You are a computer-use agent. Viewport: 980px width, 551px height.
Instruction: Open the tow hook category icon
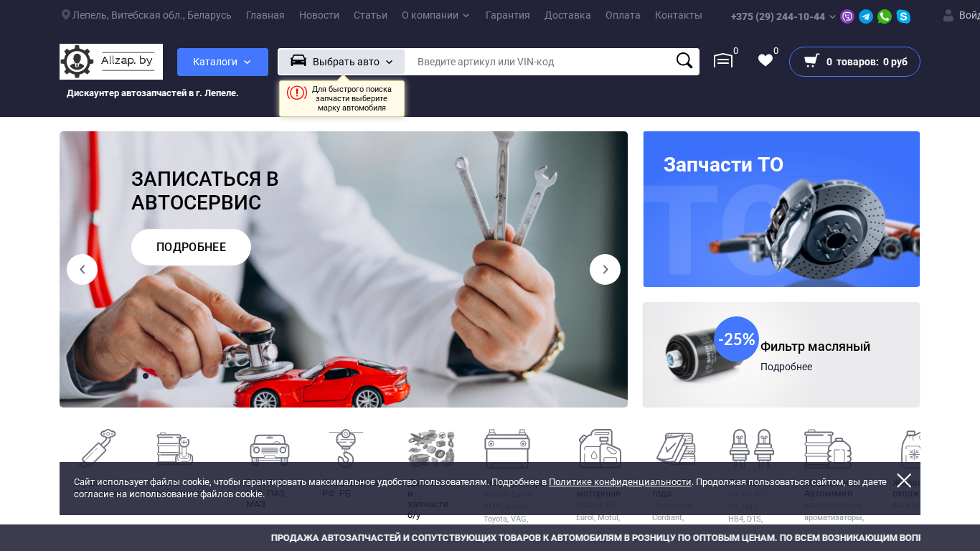[346, 448]
